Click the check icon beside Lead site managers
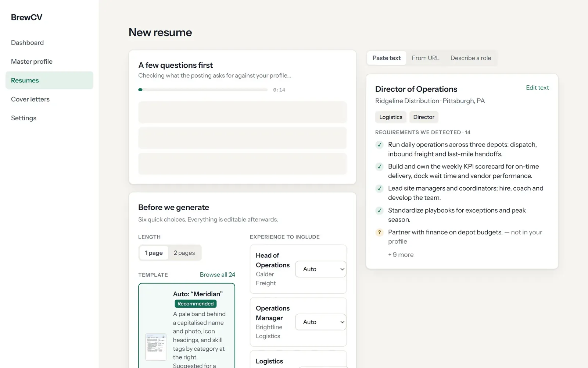 tap(380, 188)
